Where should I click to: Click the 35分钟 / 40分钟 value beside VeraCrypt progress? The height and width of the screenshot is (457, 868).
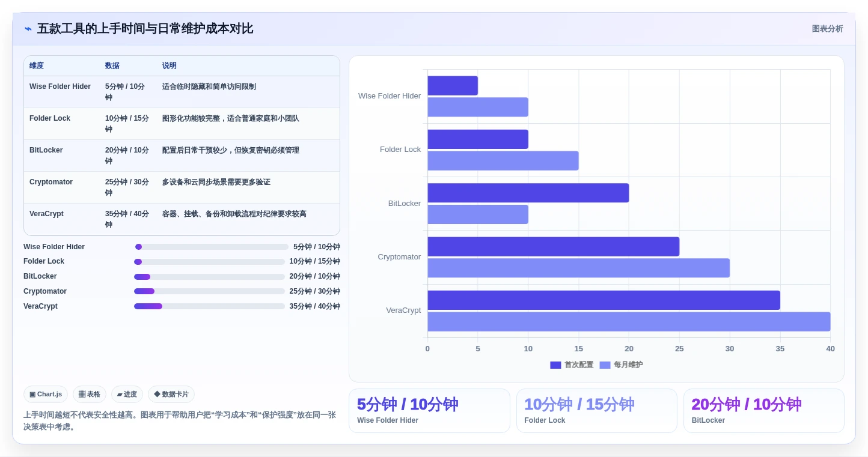click(x=315, y=306)
